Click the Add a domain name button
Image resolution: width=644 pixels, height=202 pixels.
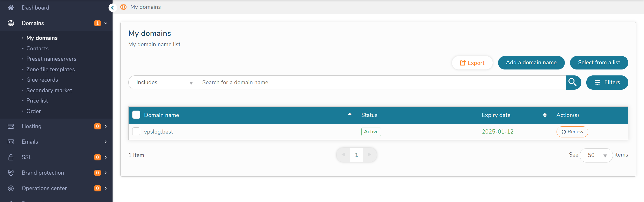[531, 63]
